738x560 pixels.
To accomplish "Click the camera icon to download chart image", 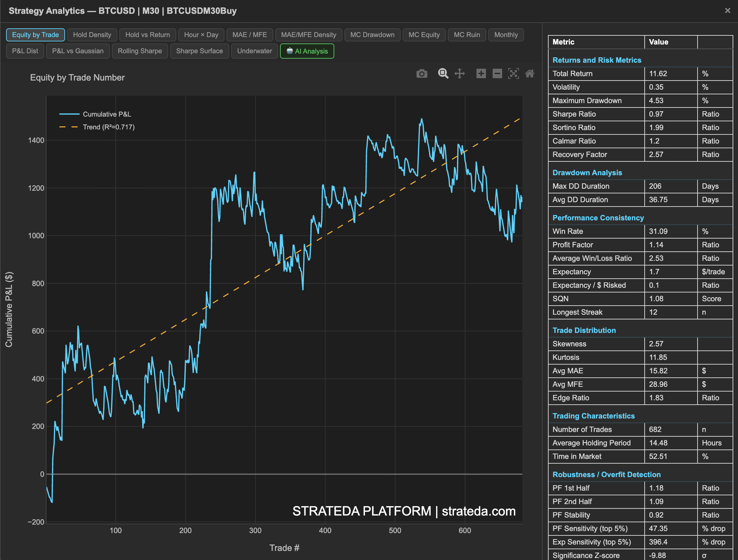I will pos(422,73).
